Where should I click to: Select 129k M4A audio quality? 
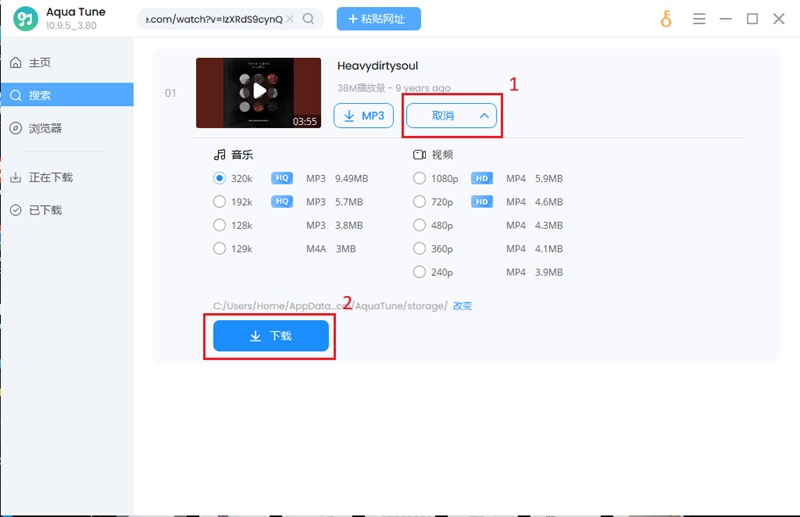pyautogui.click(x=219, y=249)
